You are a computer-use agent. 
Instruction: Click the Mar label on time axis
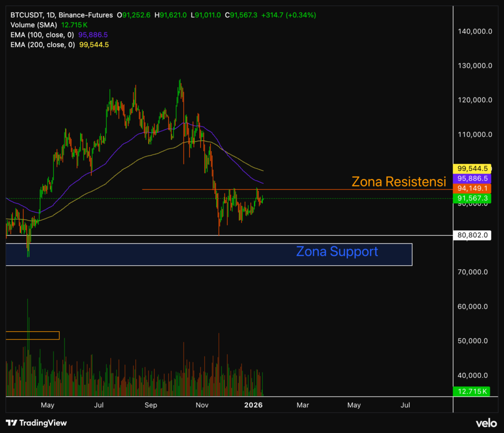303,405
